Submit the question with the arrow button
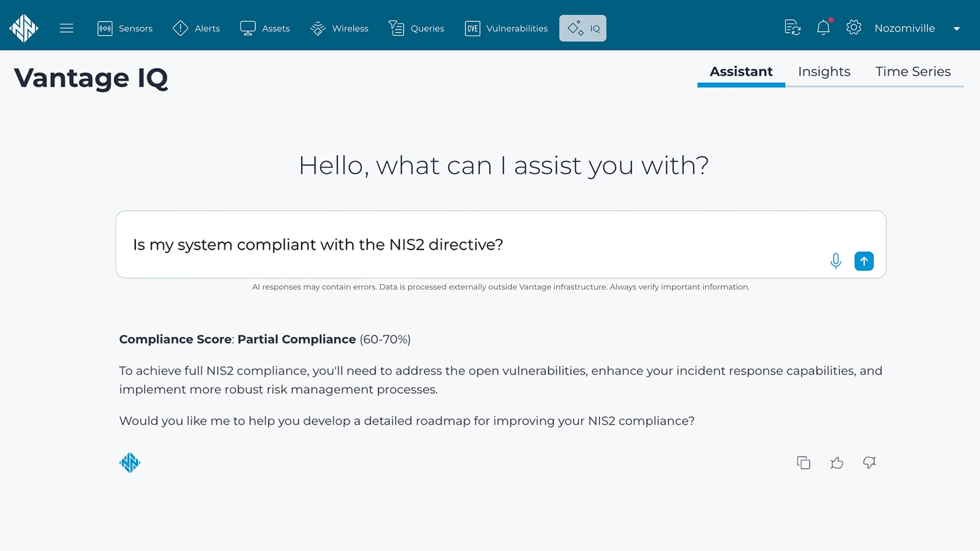Screen dimensions: 980x551 point(864,261)
